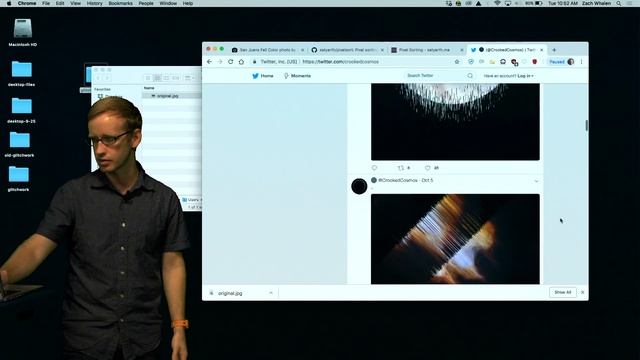Open the orange streaked Oct 5 tweet image
The height and width of the screenshot is (360, 640).
click(455, 239)
